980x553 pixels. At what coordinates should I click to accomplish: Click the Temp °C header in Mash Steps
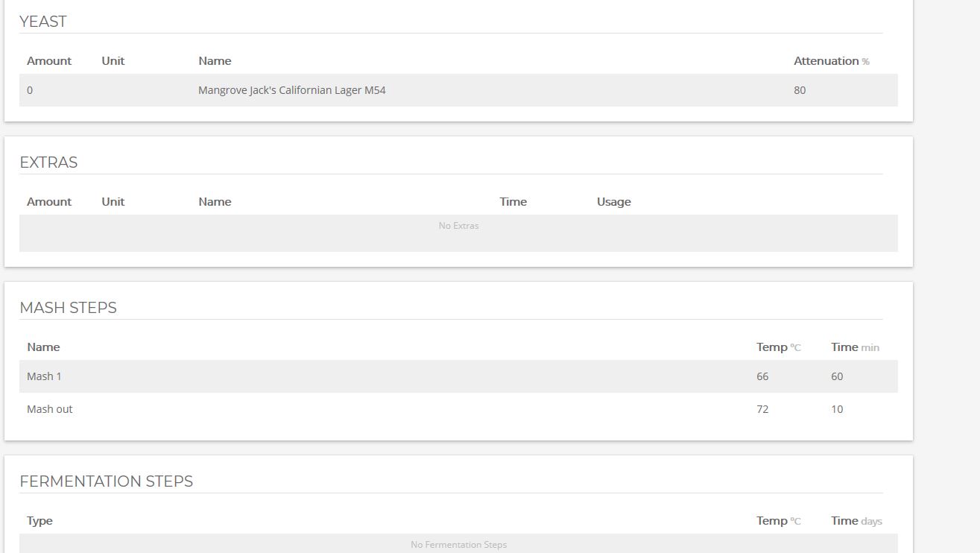point(778,347)
